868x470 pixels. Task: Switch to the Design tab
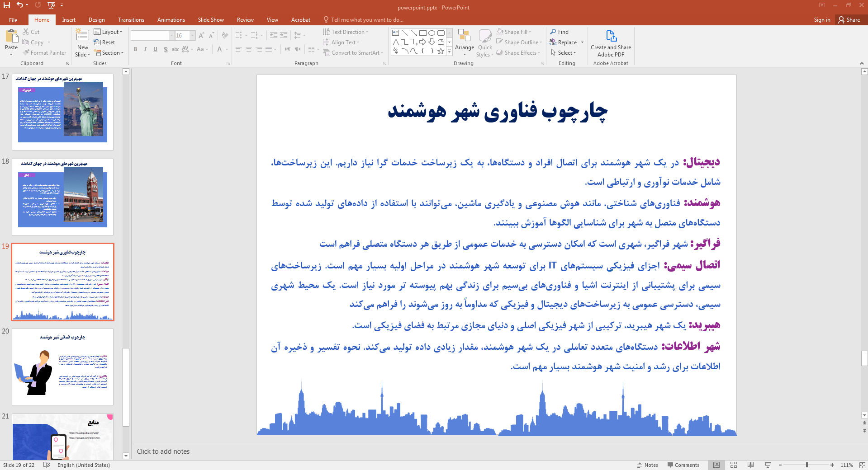(96, 20)
